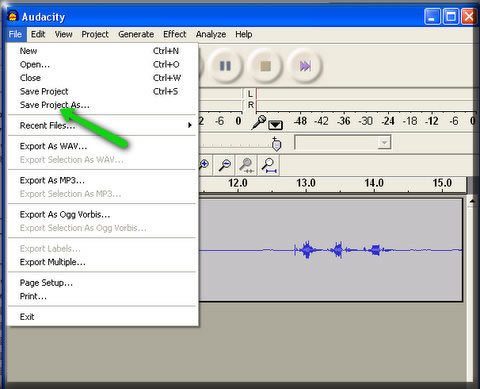Open the Generate menu
The width and height of the screenshot is (480, 389).
coord(136,34)
